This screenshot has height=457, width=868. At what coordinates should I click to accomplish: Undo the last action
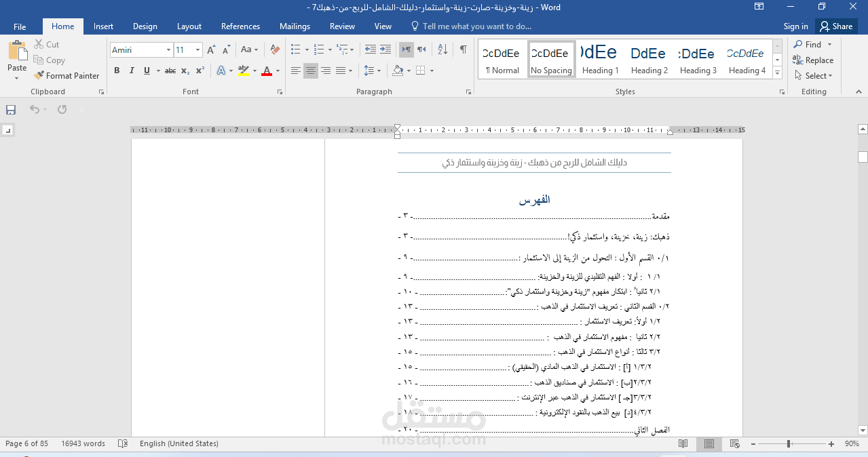[x=34, y=109]
